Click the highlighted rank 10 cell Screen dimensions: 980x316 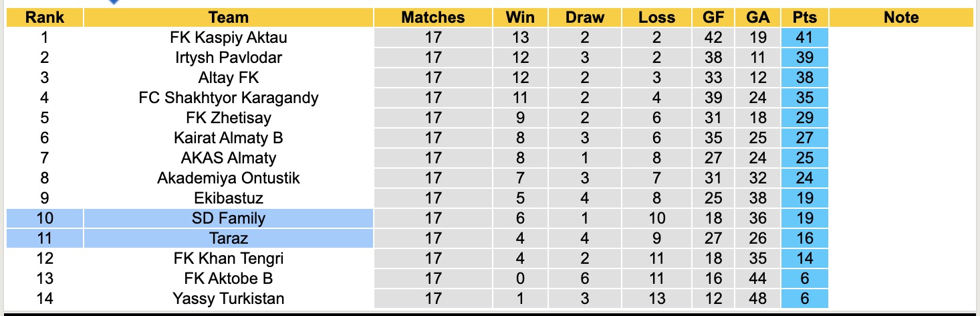(45, 218)
